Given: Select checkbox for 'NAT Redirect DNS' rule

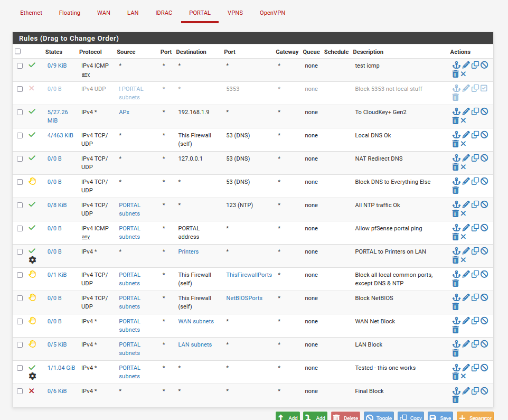Looking at the screenshot, I should [x=20, y=159].
